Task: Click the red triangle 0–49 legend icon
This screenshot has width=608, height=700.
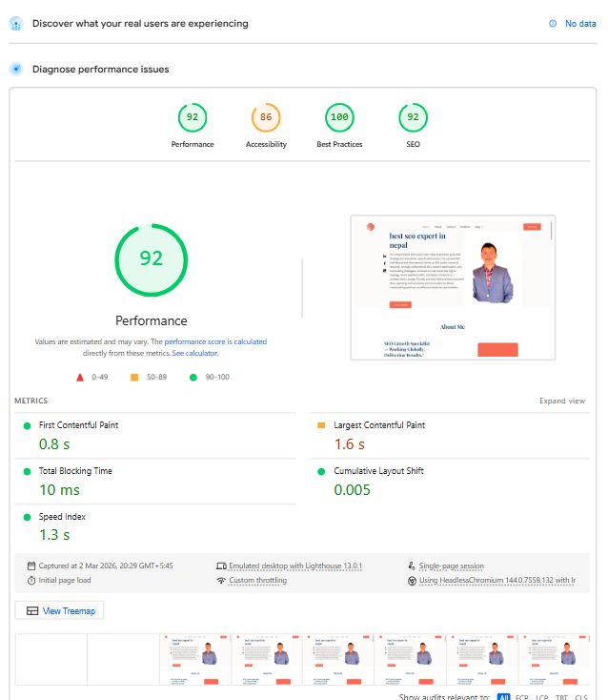Action: pyautogui.click(x=80, y=378)
